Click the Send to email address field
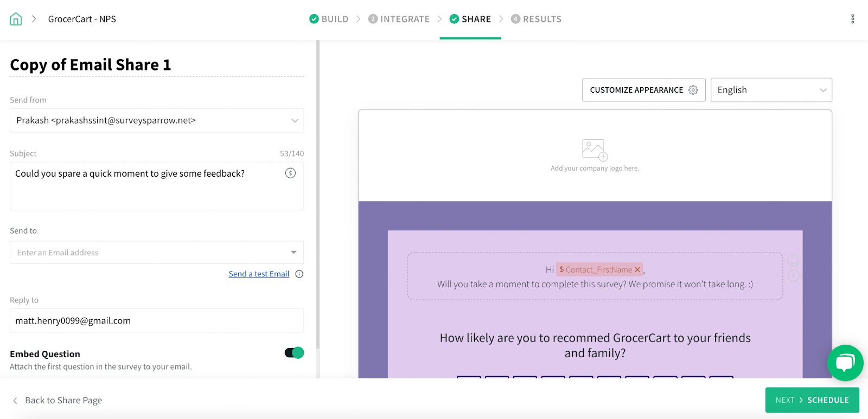 (x=157, y=253)
